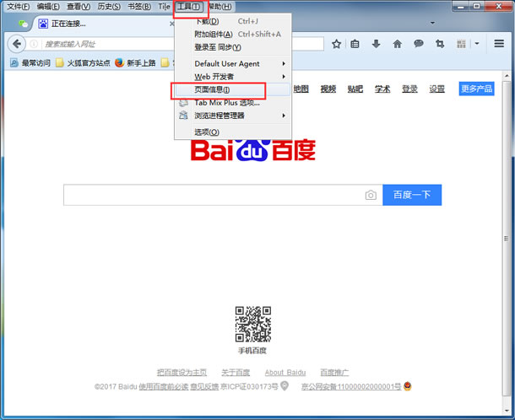Show the bookmarks list icon
The image size is (515, 420).
pyautogui.click(x=355, y=44)
